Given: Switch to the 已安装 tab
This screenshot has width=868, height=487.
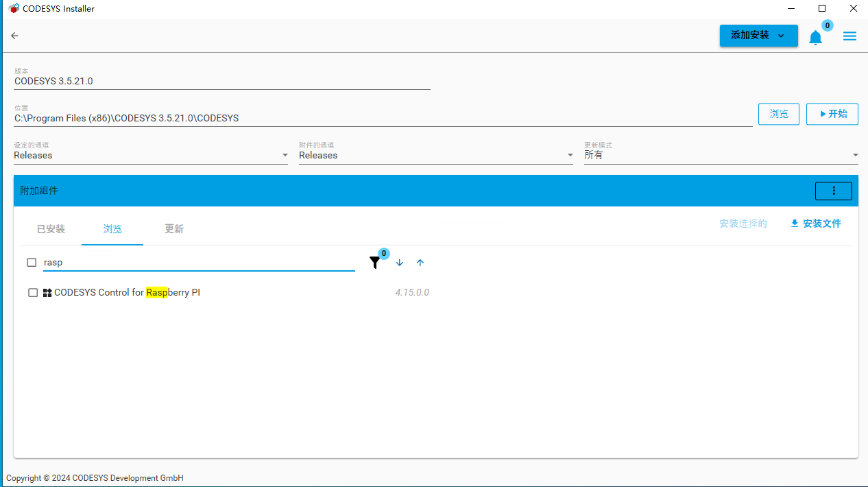Looking at the screenshot, I should [51, 229].
